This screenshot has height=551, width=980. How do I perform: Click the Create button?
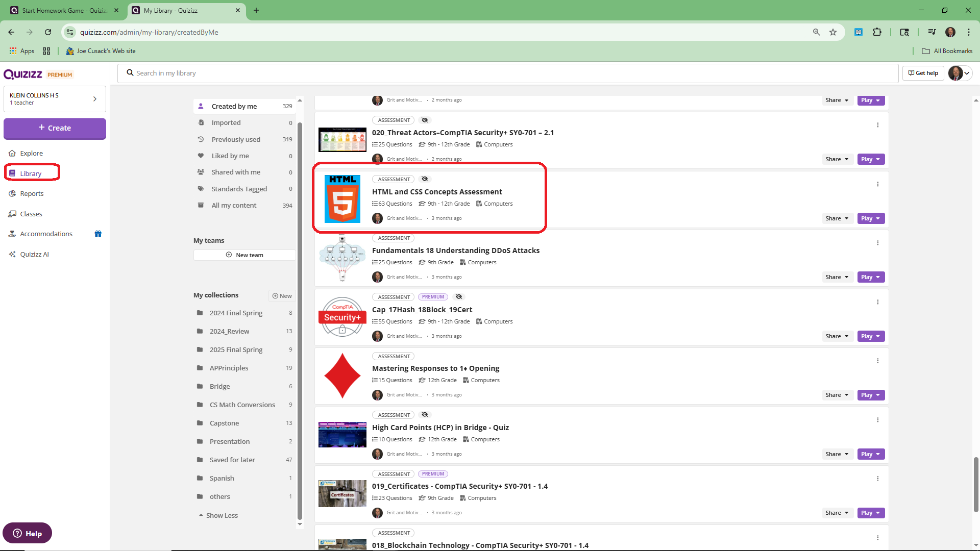pyautogui.click(x=55, y=128)
